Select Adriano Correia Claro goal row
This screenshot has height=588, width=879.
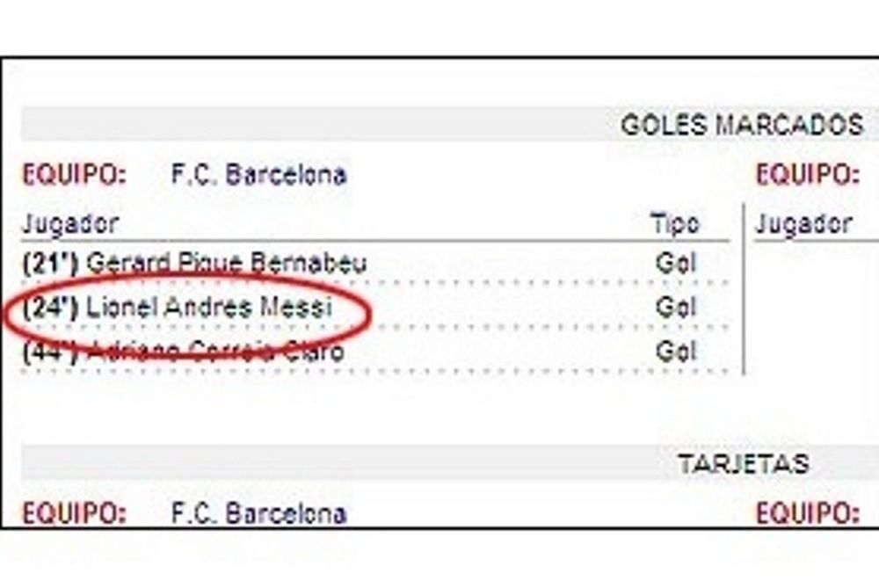pos(374,352)
